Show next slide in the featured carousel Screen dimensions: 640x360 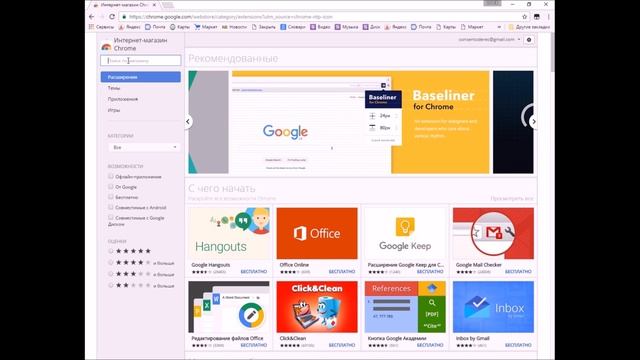(x=533, y=121)
